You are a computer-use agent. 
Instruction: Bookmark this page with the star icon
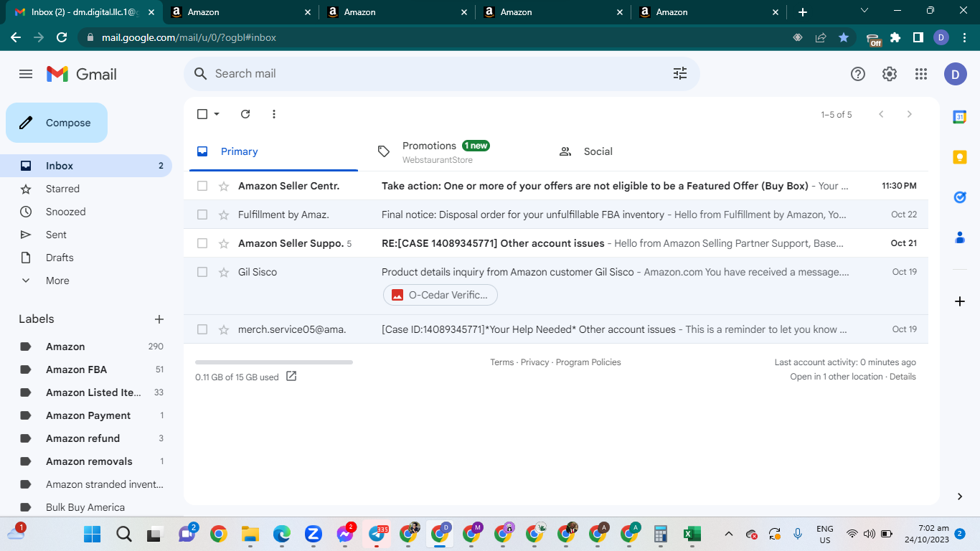click(x=844, y=37)
